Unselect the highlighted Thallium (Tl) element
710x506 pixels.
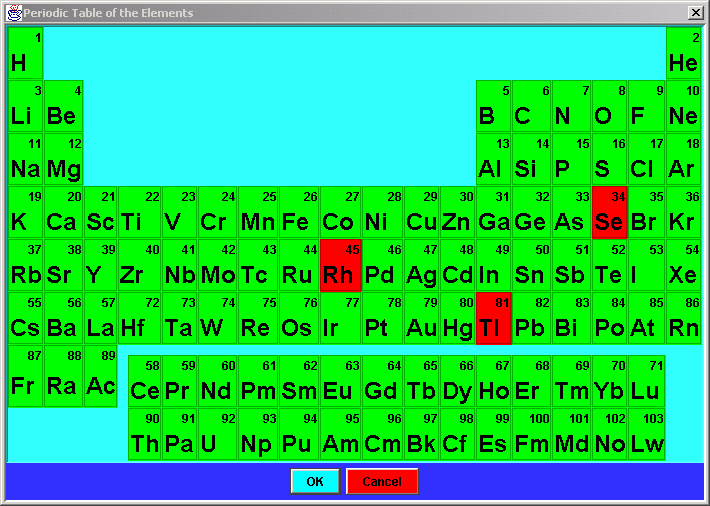[x=493, y=318]
